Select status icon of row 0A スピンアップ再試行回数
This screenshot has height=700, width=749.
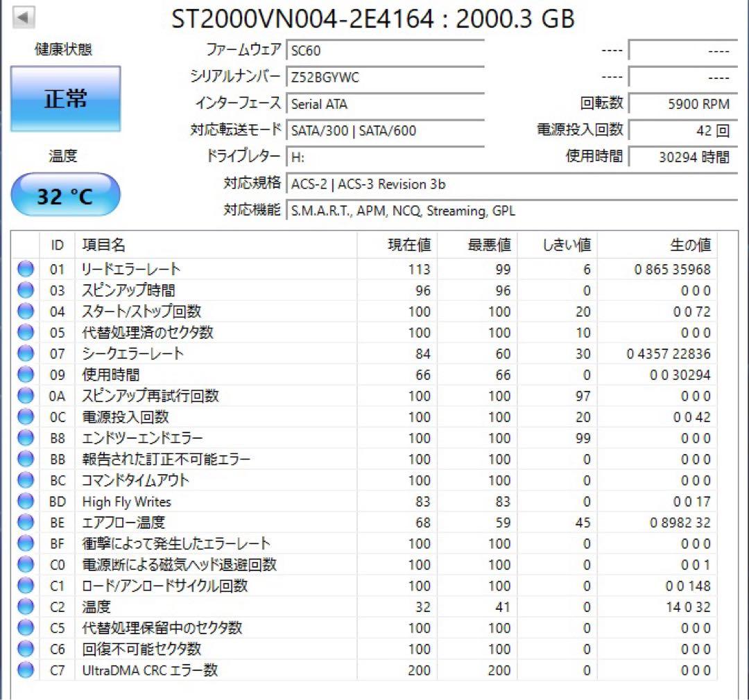click(x=26, y=395)
